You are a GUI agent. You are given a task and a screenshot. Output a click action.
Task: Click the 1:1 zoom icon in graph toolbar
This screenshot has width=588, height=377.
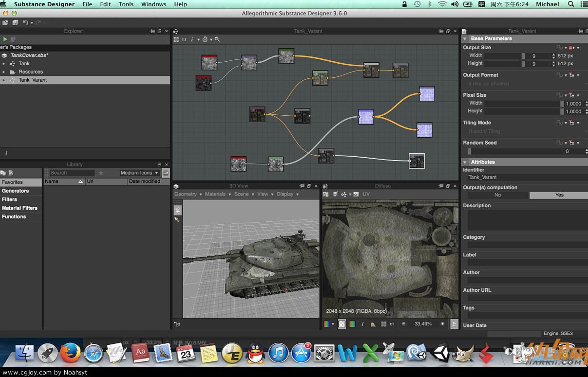point(184,39)
